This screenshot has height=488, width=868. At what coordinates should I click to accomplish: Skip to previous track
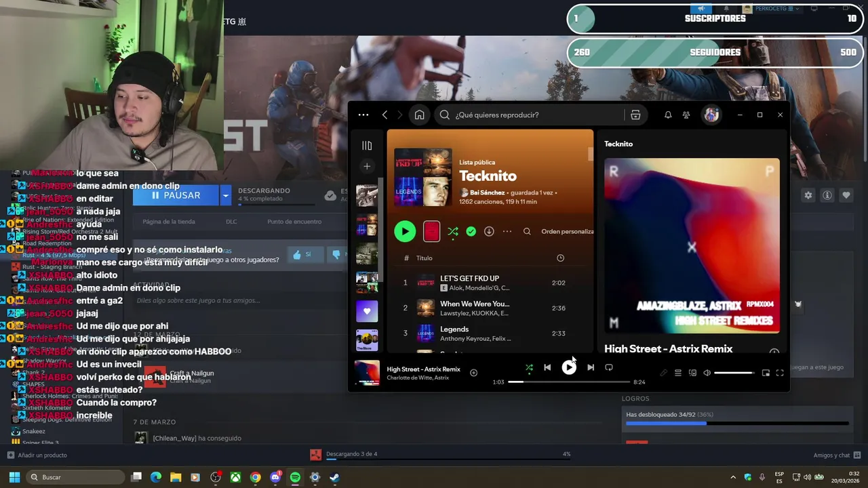[x=547, y=367]
